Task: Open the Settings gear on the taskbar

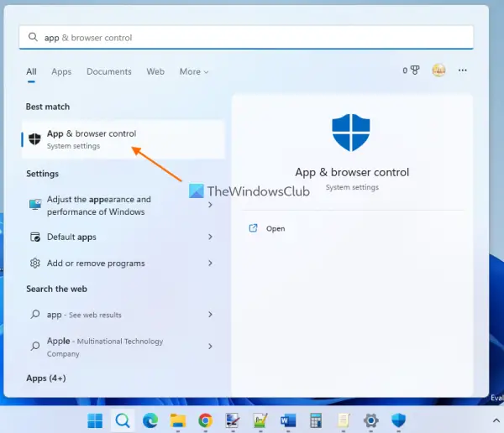Action: (x=370, y=420)
